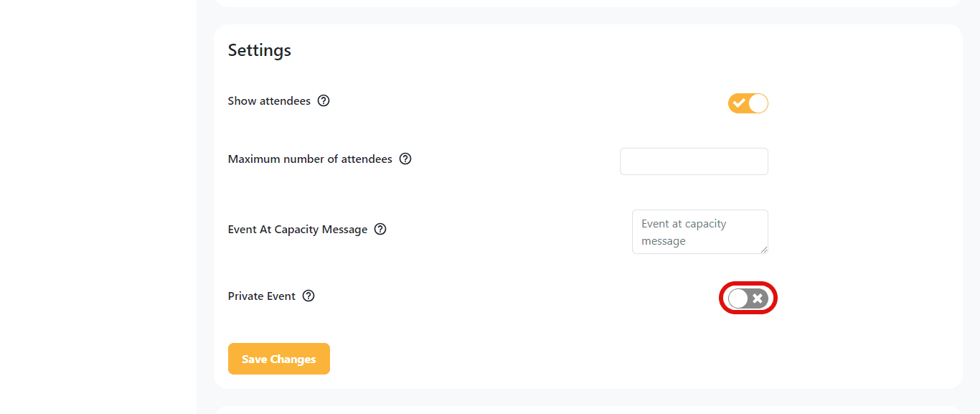This screenshot has width=980, height=414.
Task: Click the X icon inside Private Event switch
Action: click(x=758, y=298)
